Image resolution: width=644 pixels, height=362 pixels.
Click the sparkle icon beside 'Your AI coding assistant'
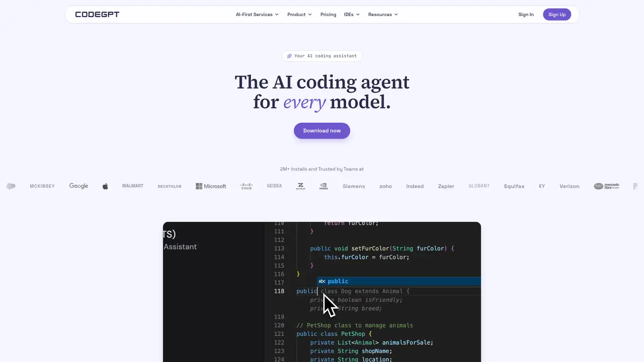click(289, 56)
